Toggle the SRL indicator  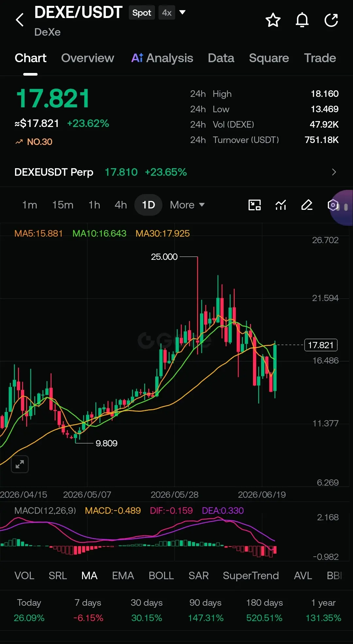coord(58,576)
